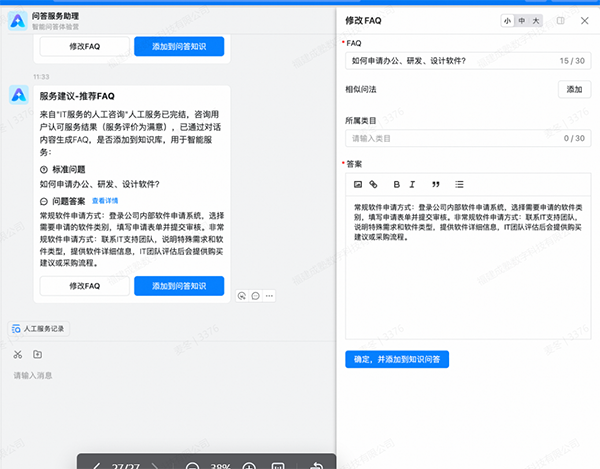
Task: Click the 问答服务助理 title text
Action: pos(55,16)
